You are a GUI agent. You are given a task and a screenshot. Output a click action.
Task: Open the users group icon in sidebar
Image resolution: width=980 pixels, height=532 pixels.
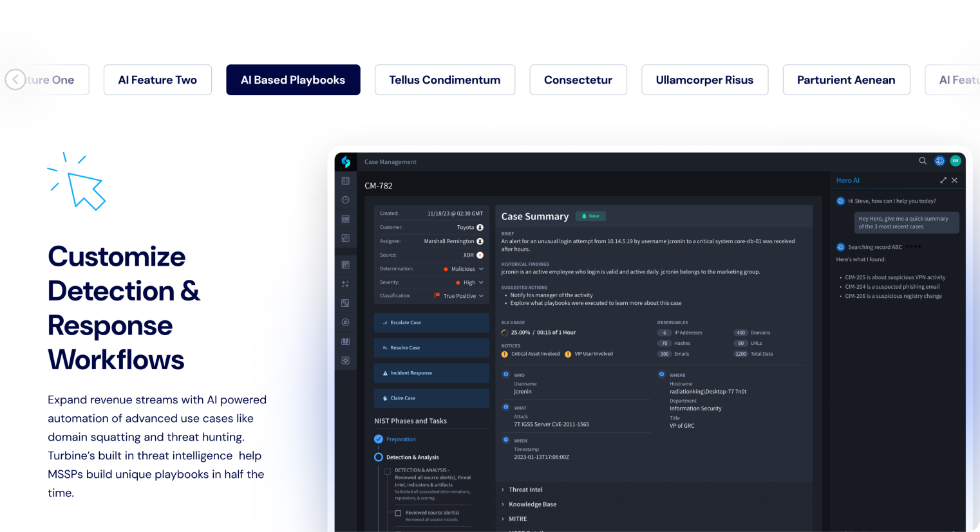pos(346,322)
